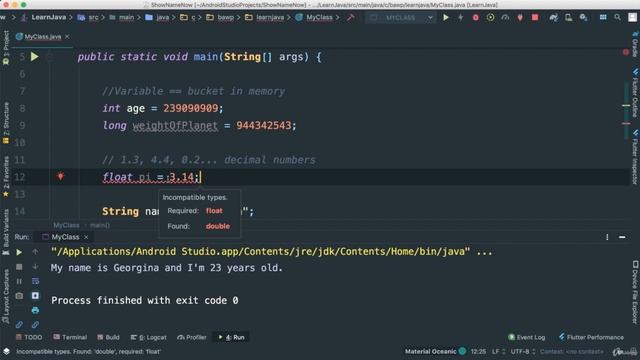Minimize the Run tool window
640x360 pixels.
point(622,237)
